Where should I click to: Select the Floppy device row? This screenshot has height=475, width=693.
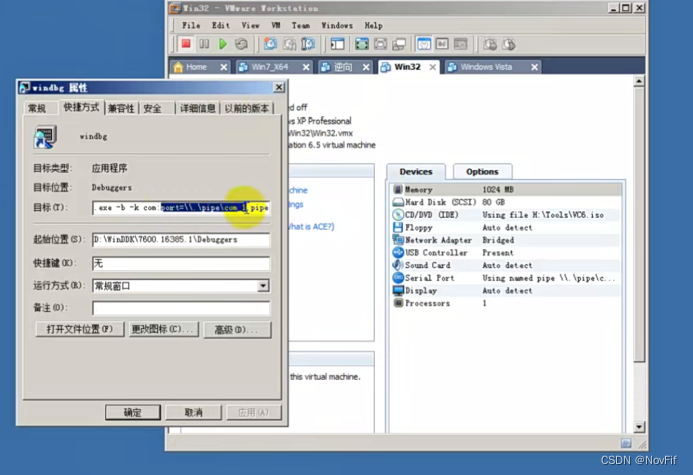pyautogui.click(x=506, y=228)
